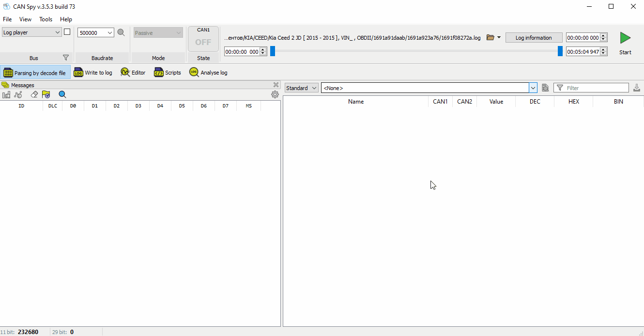Click the magnifier search icon in Messages toolbar
Image resolution: width=644 pixels, height=336 pixels.
pyautogui.click(x=62, y=95)
